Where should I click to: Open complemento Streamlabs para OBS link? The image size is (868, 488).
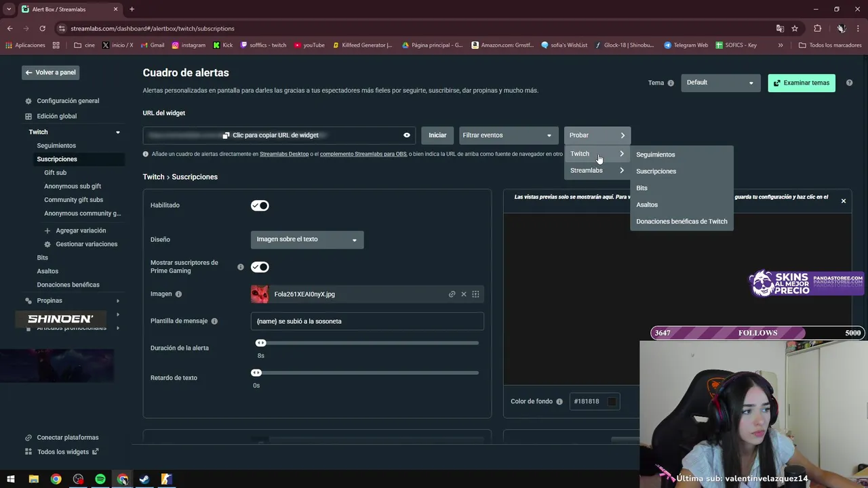pyautogui.click(x=363, y=154)
